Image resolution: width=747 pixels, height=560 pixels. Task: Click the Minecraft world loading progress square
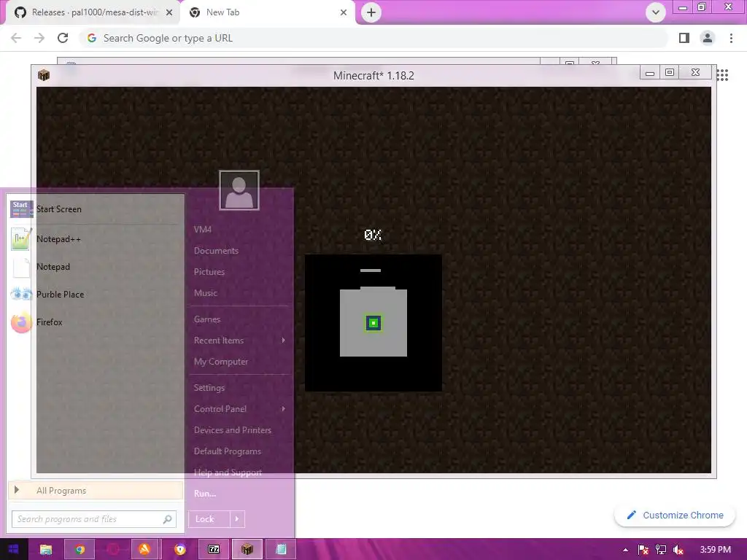tap(373, 323)
